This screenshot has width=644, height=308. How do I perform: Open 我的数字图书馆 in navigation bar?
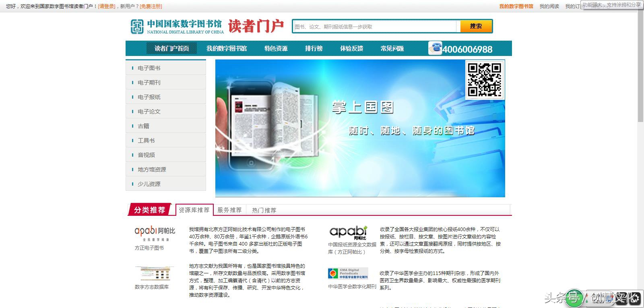pyautogui.click(x=227, y=48)
